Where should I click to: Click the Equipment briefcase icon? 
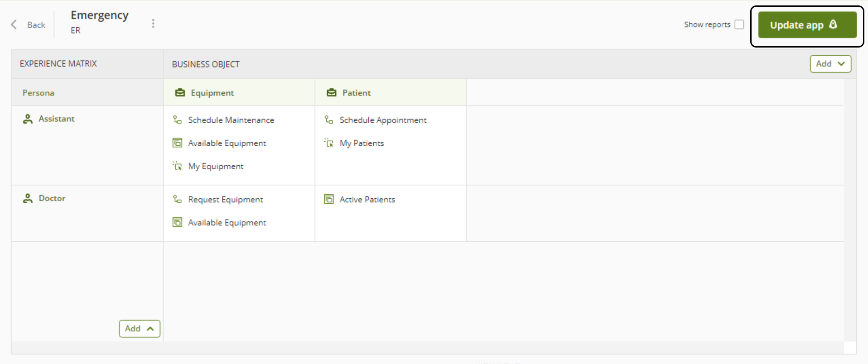pos(180,93)
